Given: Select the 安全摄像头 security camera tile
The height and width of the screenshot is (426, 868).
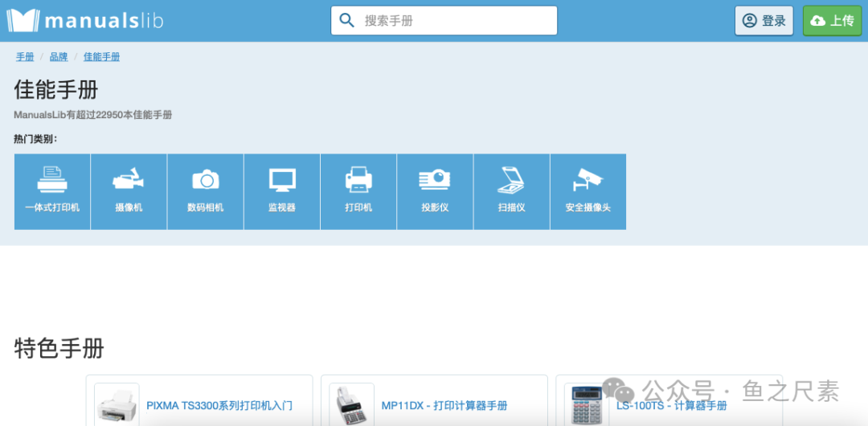Looking at the screenshot, I should pos(588,191).
